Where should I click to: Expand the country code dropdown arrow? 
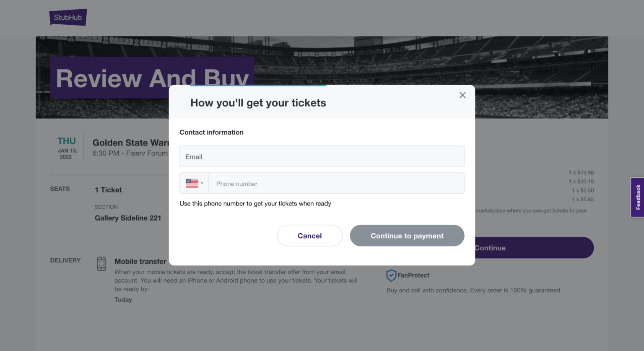[202, 183]
